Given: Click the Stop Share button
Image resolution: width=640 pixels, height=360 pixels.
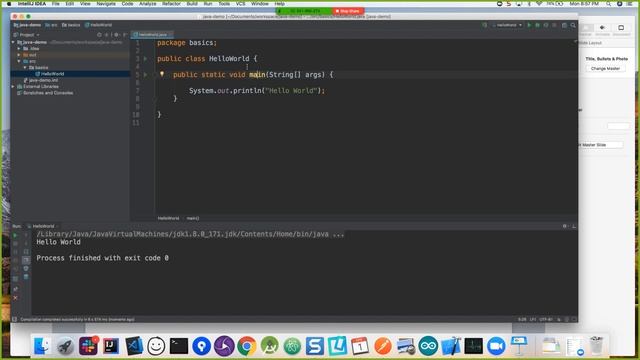Looking at the screenshot, I should pos(348,11).
